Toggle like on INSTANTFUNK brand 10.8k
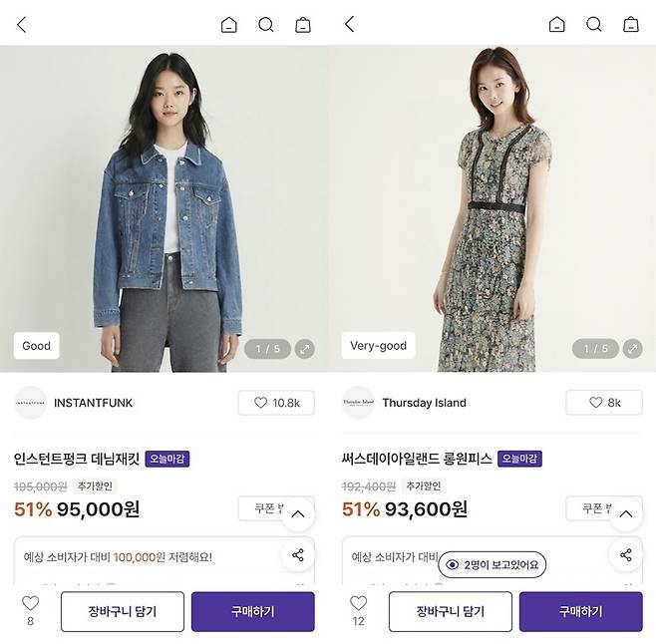Screen dimensions: 656x644 point(276,403)
